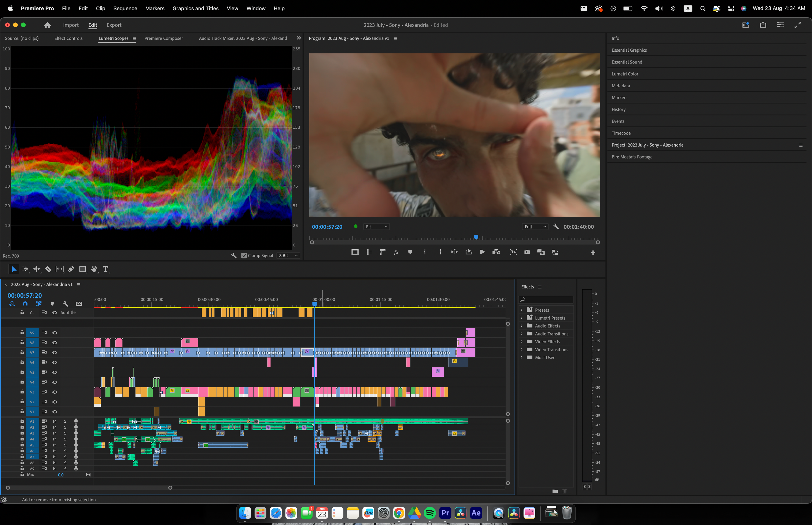Choose the Hand tool
This screenshot has width=812, height=525.
(x=94, y=269)
